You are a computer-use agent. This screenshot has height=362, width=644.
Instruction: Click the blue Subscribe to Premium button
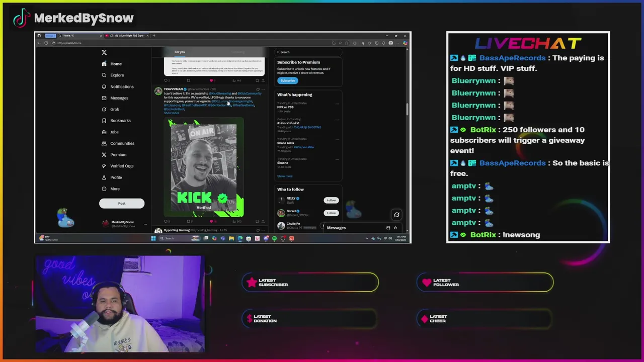click(287, 80)
